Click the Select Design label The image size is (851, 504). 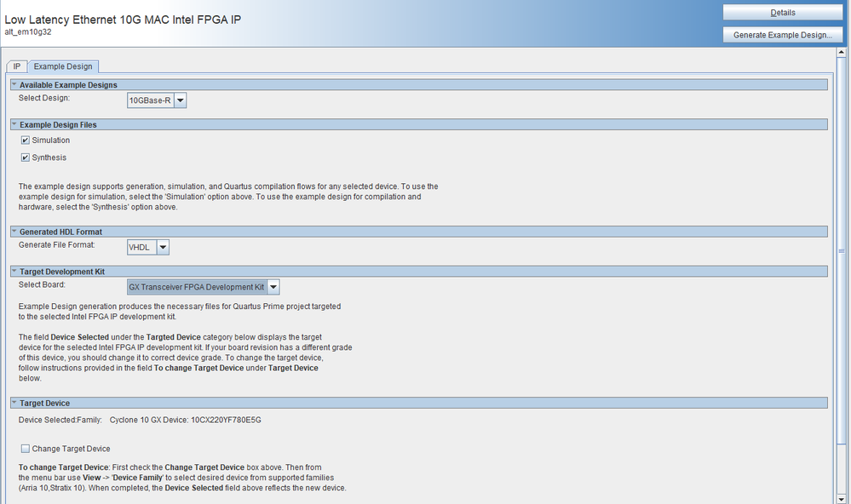pyautogui.click(x=44, y=98)
